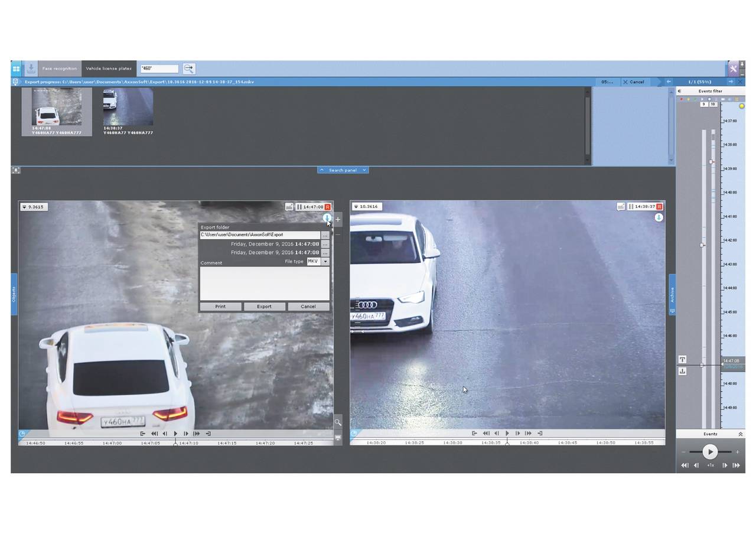Go to next export with right arrow
Image resolution: width=756 pixels, height=534 pixels.
tap(731, 82)
